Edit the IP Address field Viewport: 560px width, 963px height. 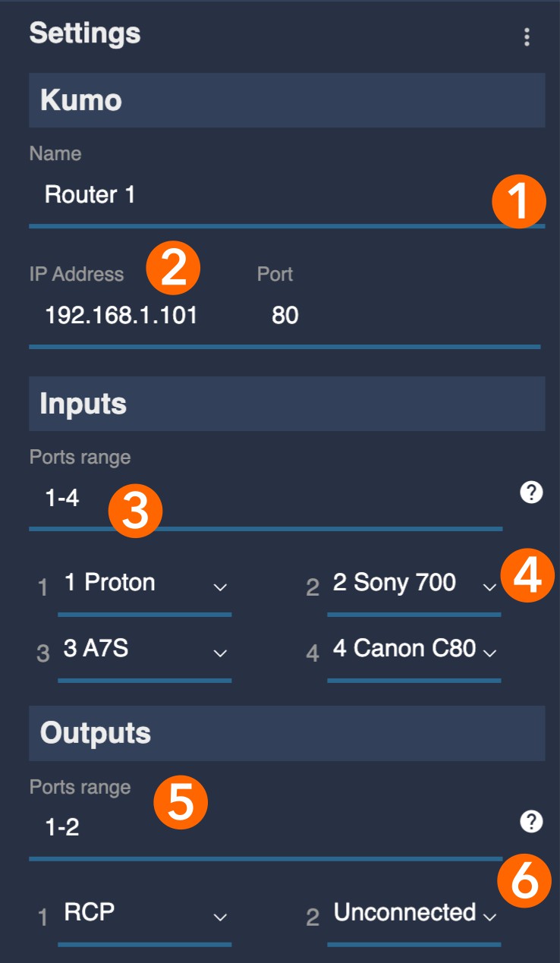[x=121, y=316]
